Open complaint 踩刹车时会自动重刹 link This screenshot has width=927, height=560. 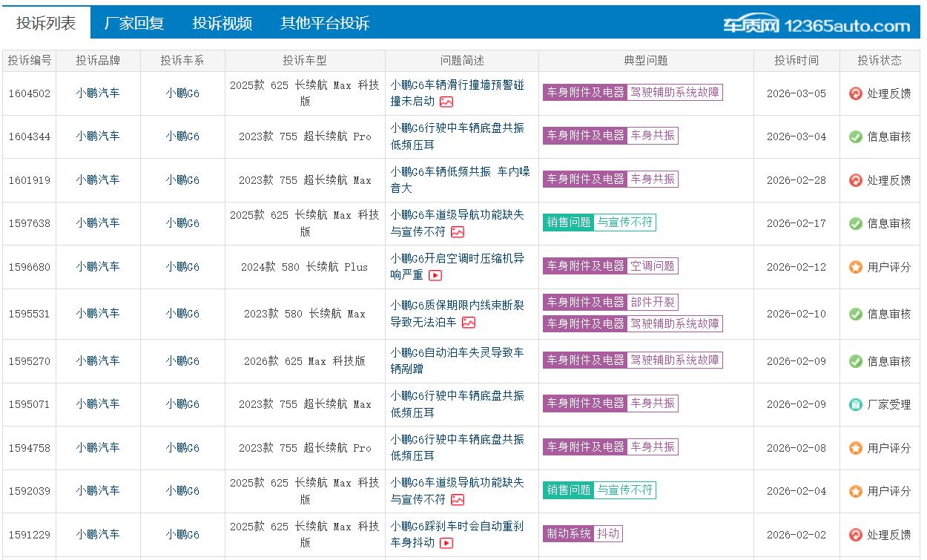[x=458, y=534]
